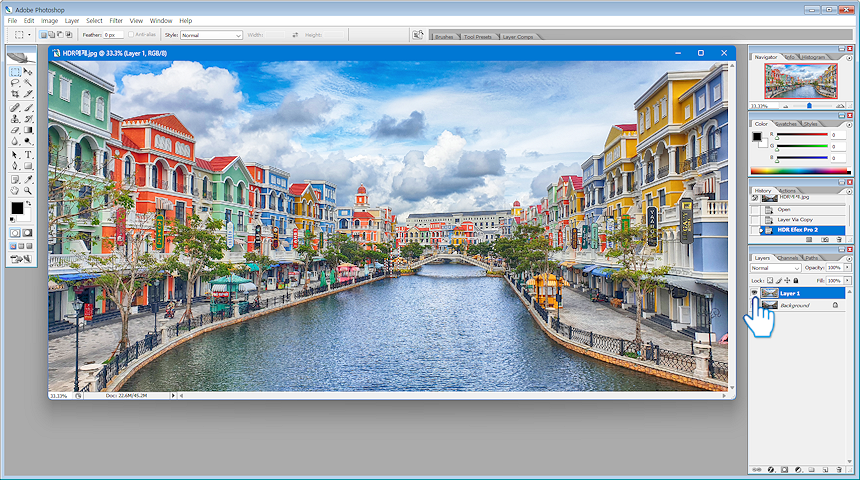Set history brush source at Open state
860x480 pixels.
[755, 210]
